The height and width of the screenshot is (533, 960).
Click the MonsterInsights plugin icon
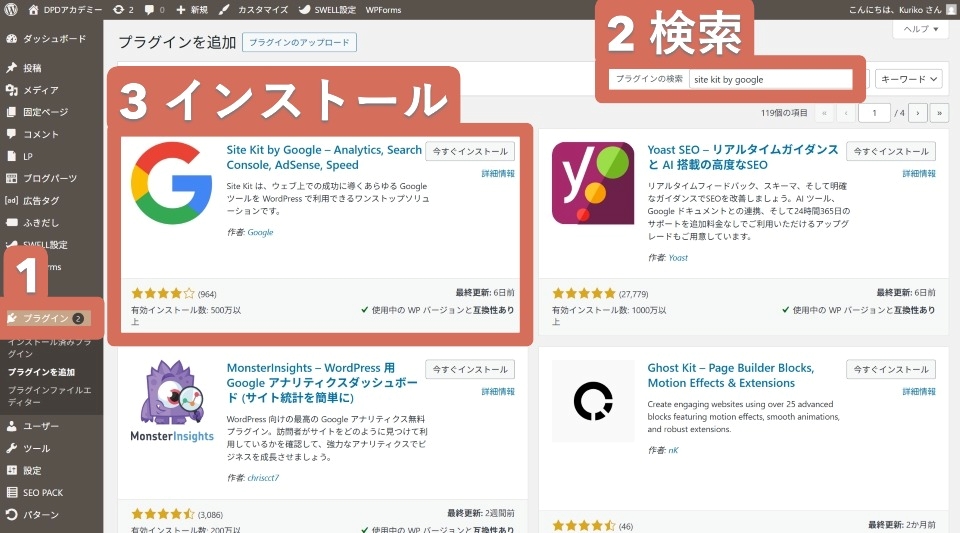click(x=171, y=401)
